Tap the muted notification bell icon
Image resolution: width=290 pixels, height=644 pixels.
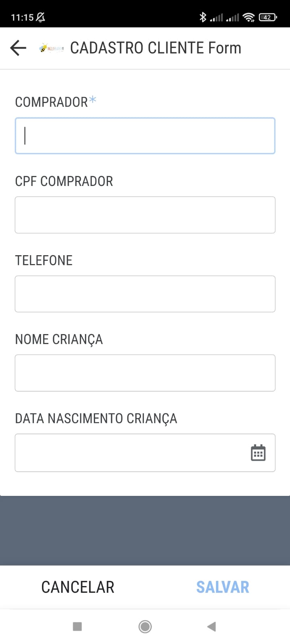pyautogui.click(x=41, y=17)
